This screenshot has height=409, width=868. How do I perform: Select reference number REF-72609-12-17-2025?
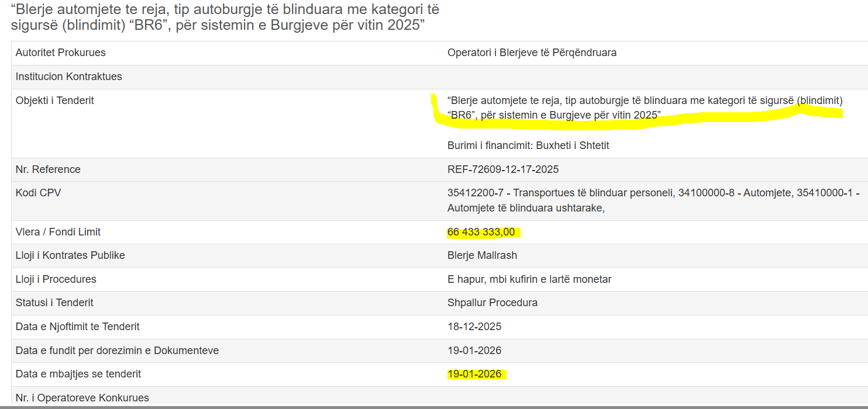tap(503, 169)
